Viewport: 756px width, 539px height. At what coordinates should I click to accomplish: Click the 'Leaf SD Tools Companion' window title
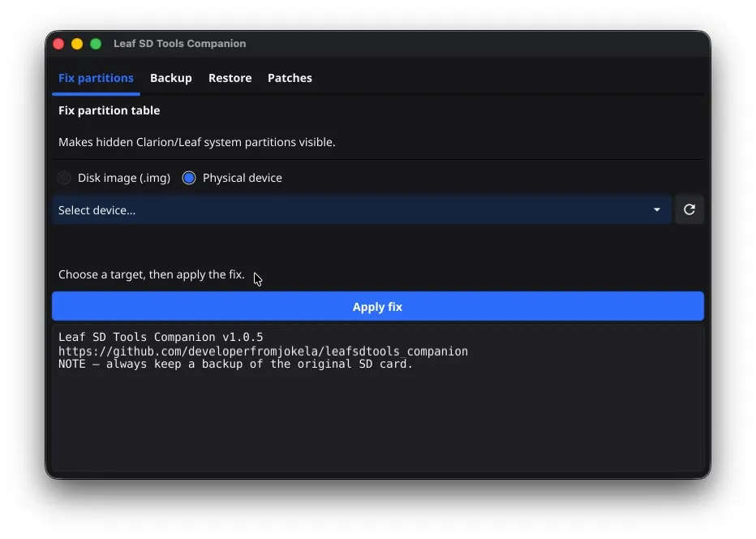[x=180, y=44]
